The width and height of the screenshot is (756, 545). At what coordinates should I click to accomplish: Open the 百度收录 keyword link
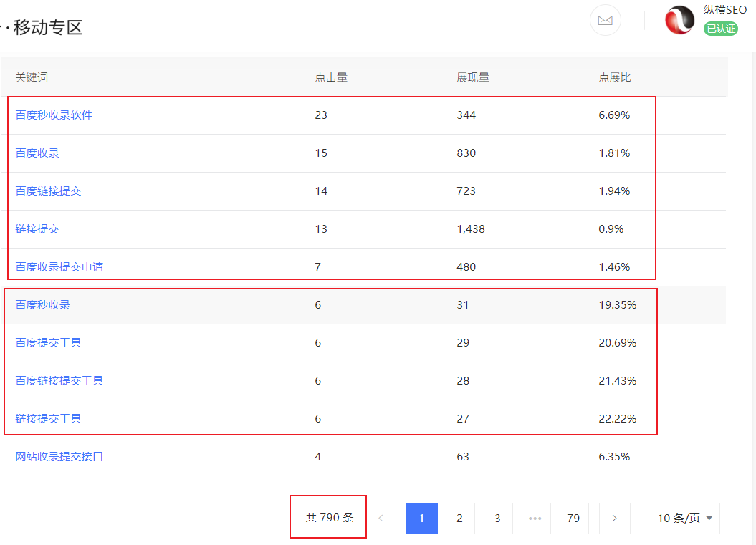(37, 153)
